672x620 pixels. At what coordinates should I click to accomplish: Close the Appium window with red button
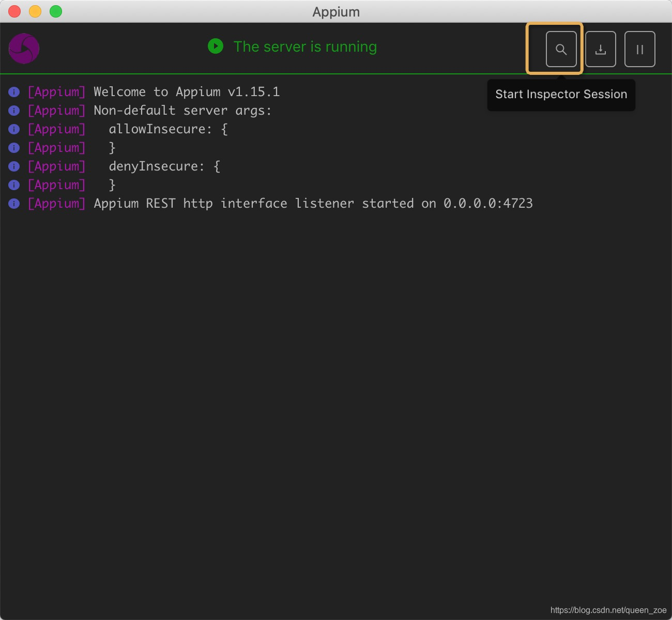(14, 11)
